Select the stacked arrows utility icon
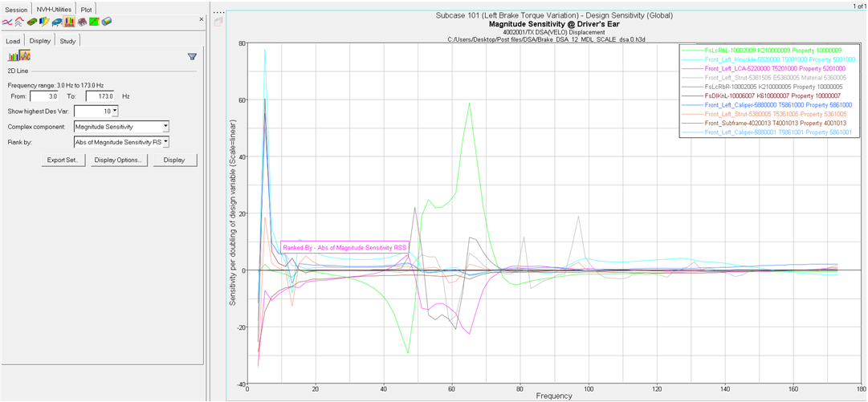Screen dimensions: 868x402 (20, 22)
